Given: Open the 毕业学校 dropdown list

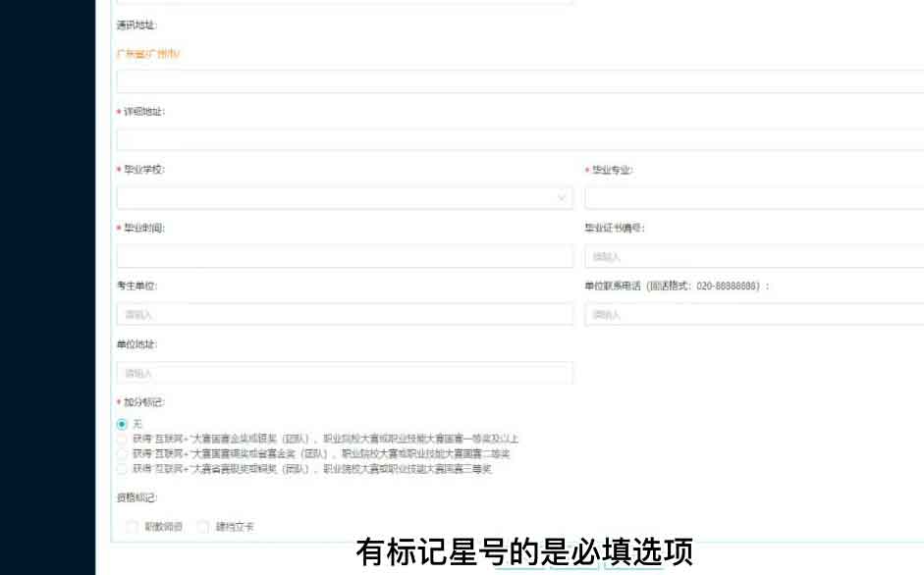Looking at the screenshot, I should (344, 197).
